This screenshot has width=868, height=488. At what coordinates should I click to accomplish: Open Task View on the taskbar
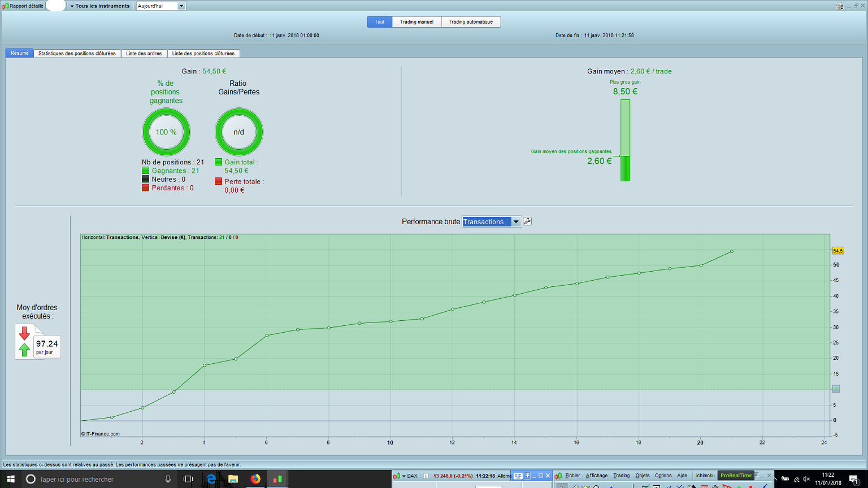188,479
